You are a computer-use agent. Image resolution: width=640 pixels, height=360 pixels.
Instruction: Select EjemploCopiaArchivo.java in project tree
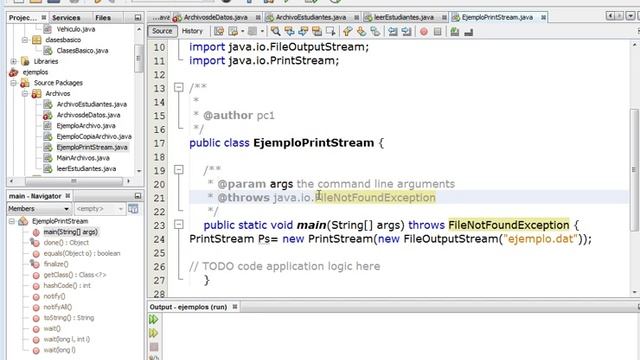coord(94,136)
